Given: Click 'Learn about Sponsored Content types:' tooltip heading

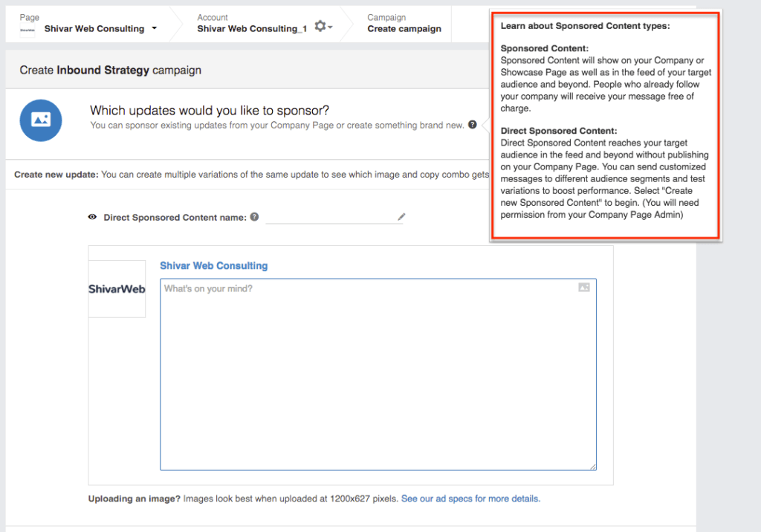Looking at the screenshot, I should (x=585, y=26).
